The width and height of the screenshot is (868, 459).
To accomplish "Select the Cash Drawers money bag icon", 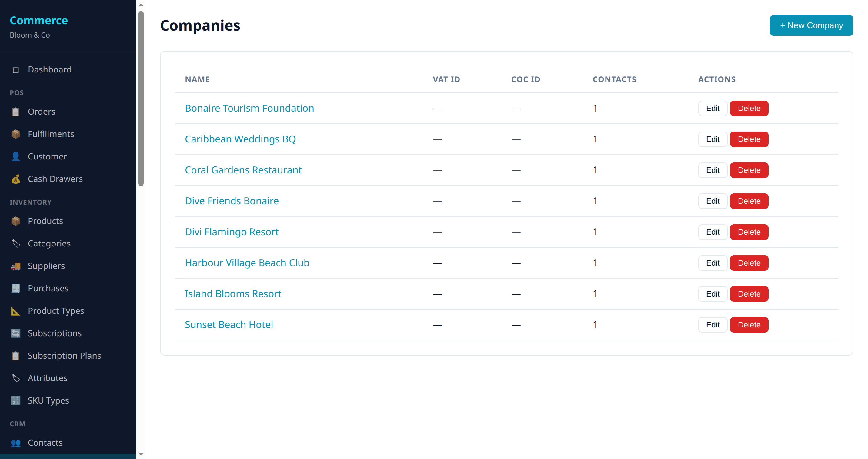I will 15,179.
